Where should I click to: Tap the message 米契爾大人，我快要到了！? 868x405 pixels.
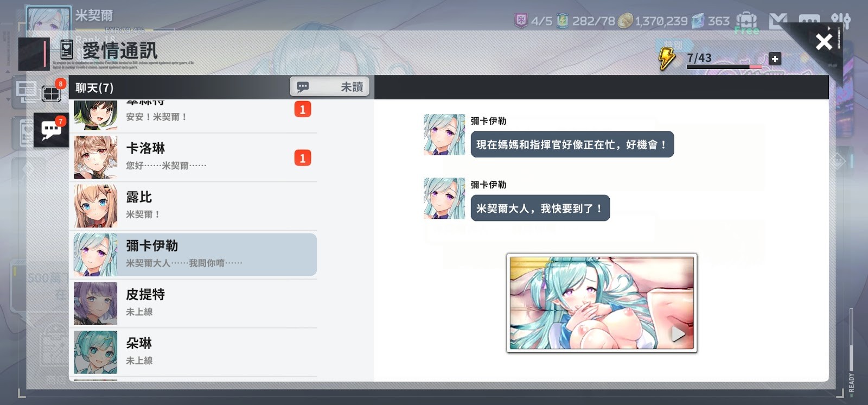[540, 208]
